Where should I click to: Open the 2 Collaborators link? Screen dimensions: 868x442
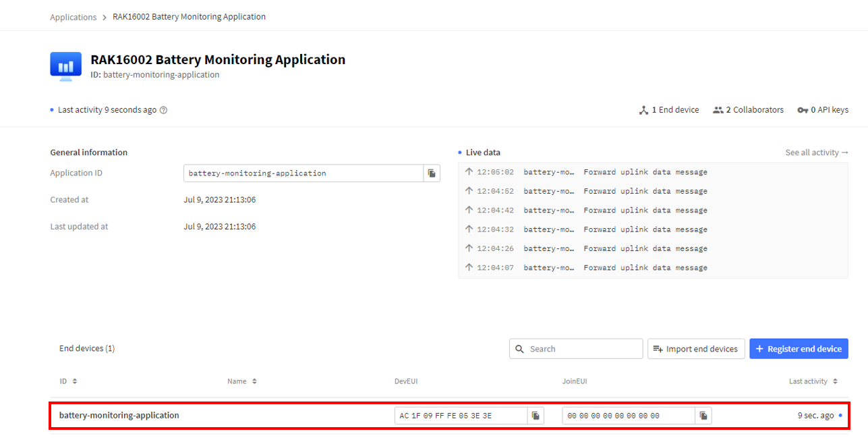click(x=749, y=110)
